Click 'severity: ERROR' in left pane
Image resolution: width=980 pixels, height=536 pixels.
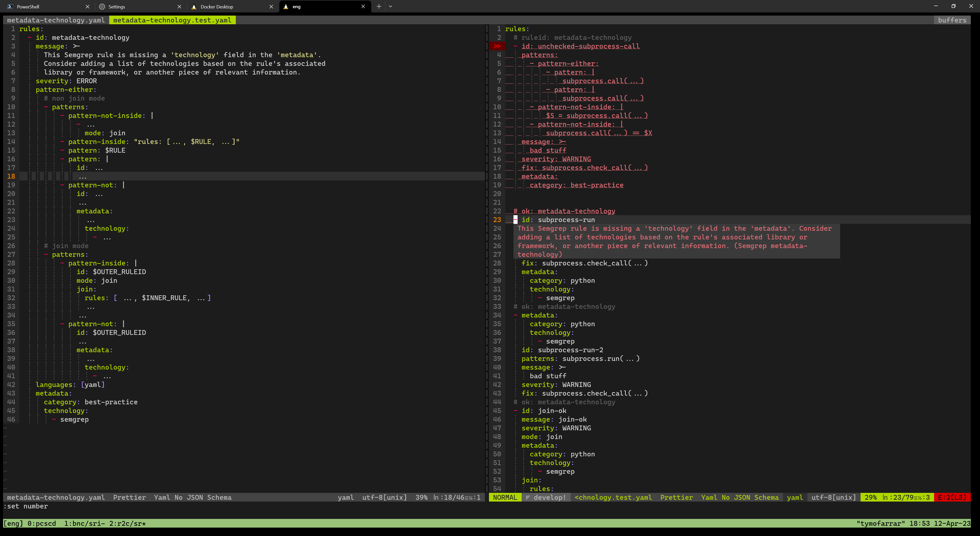click(x=66, y=81)
